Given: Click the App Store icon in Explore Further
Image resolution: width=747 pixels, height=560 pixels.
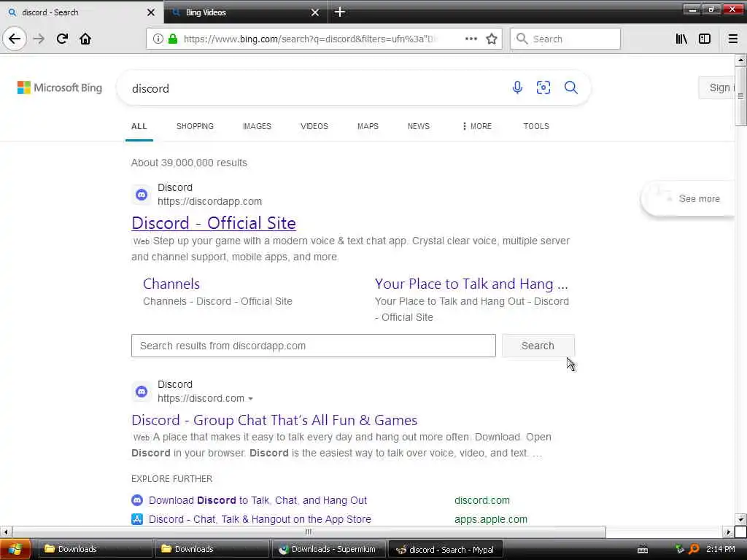Looking at the screenshot, I should coord(137,519).
